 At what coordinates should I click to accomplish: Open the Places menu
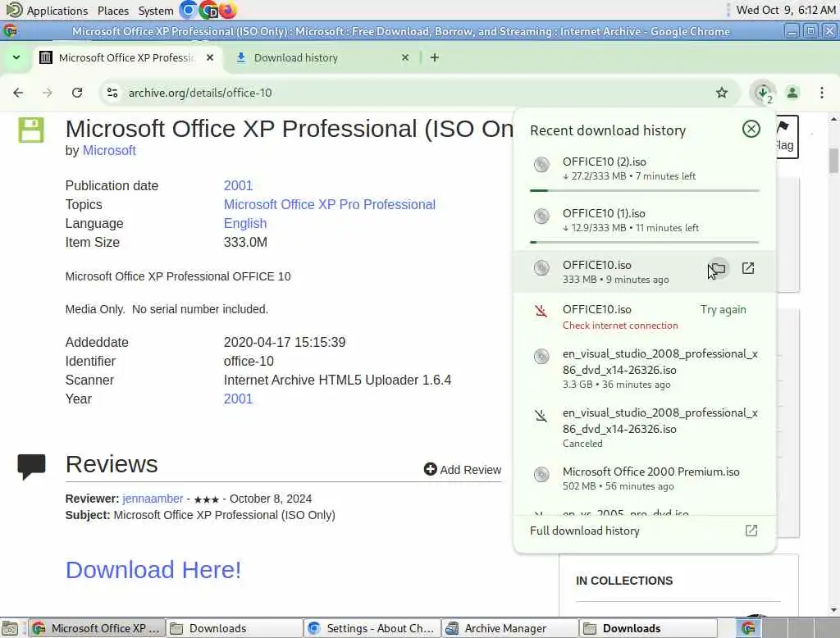click(x=113, y=10)
